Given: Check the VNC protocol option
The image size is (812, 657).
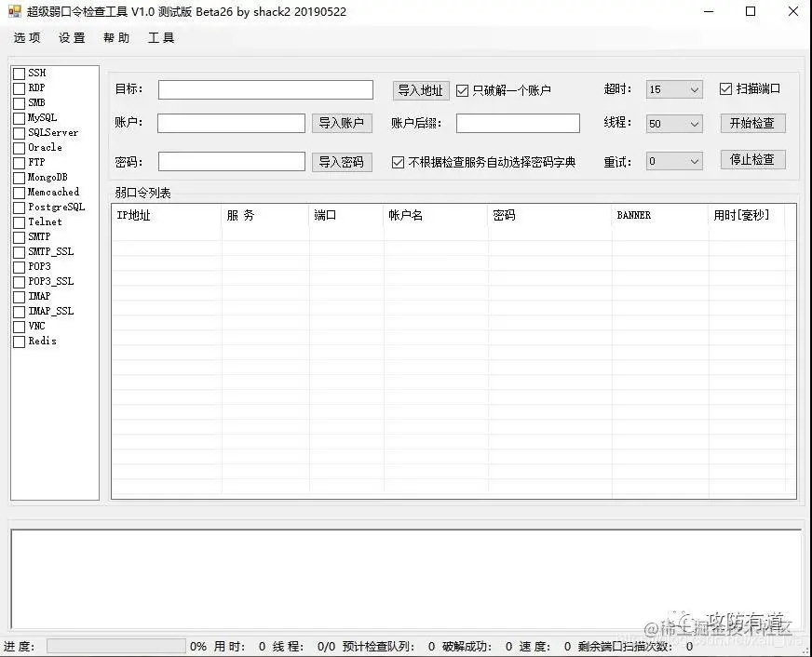Looking at the screenshot, I should [19, 326].
